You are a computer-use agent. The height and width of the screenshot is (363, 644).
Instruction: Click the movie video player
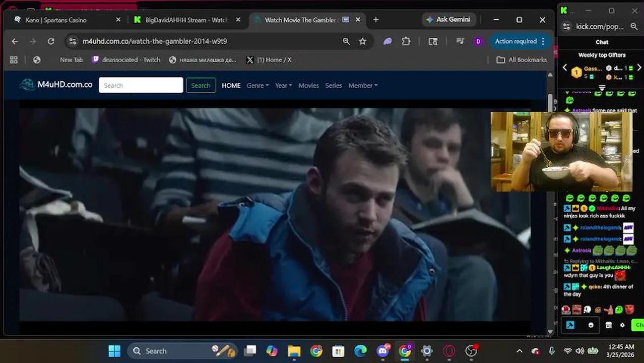coord(275,214)
